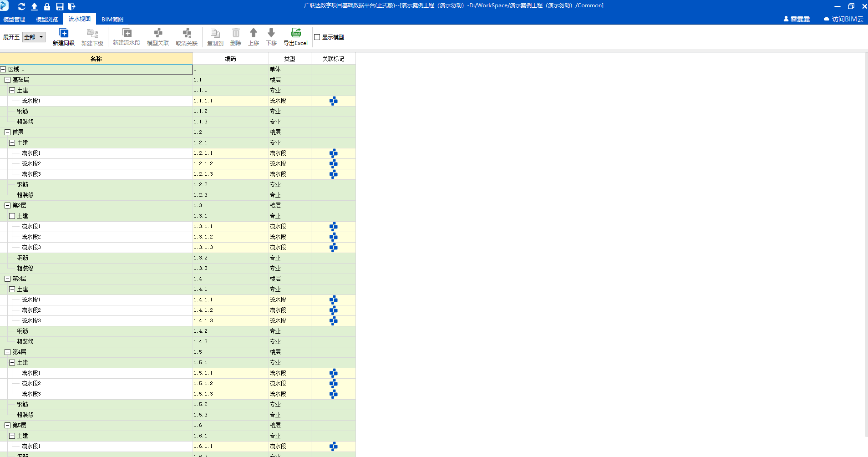Collapse the 区域-1 tree node
This screenshot has height=457, width=868.
click(3, 70)
